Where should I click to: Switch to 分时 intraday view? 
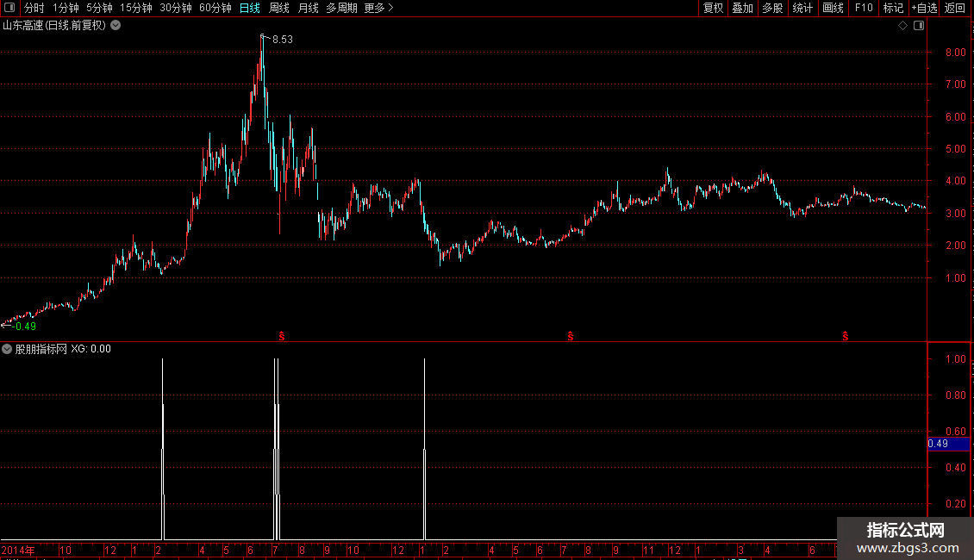point(34,8)
